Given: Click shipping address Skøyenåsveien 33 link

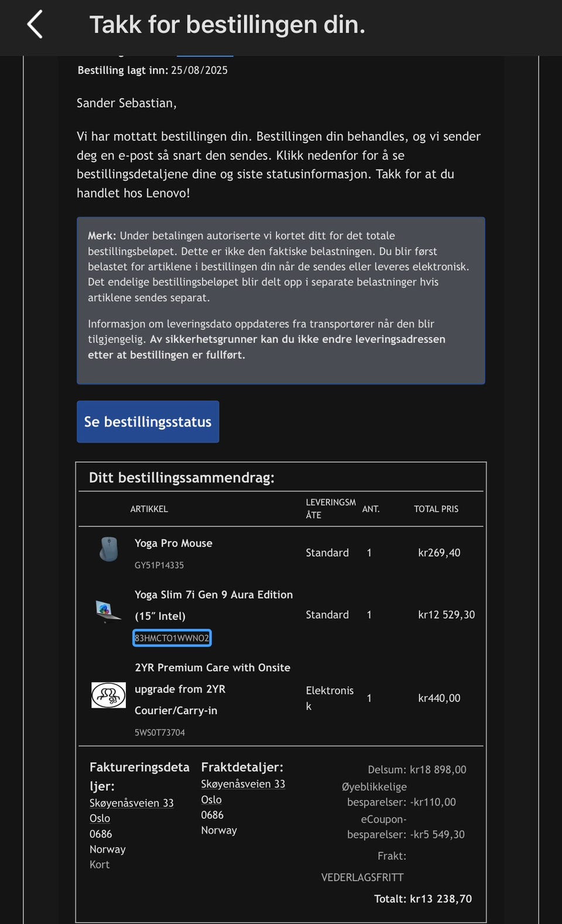Looking at the screenshot, I should pos(243,784).
